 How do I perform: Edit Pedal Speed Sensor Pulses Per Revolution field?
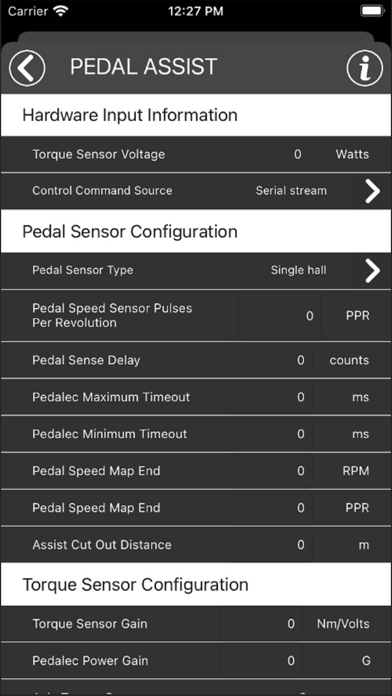tap(279, 316)
